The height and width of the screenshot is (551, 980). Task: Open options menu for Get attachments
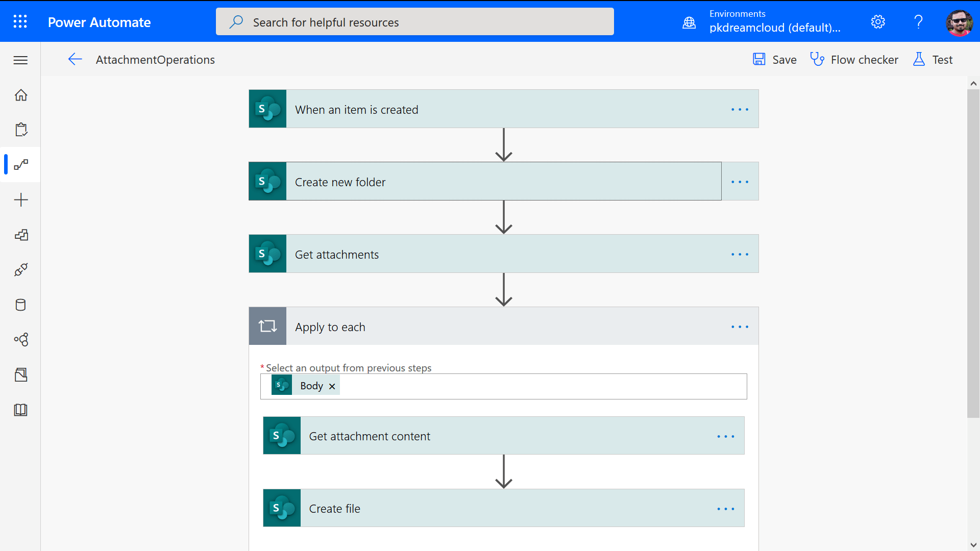[x=740, y=254]
